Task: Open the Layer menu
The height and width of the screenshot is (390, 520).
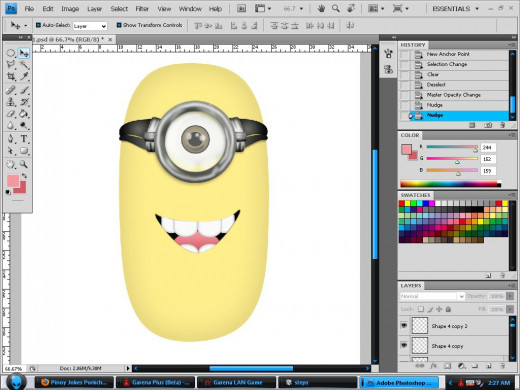Action: tap(95, 9)
